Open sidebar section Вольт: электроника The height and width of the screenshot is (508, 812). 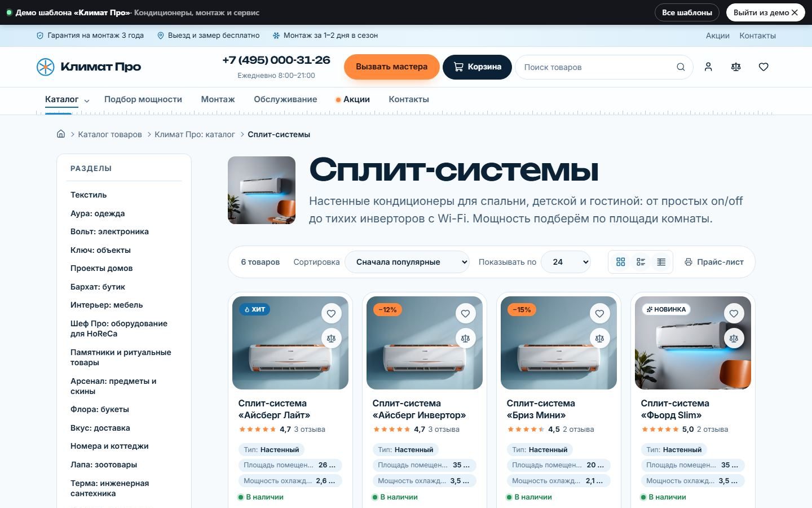click(x=109, y=231)
